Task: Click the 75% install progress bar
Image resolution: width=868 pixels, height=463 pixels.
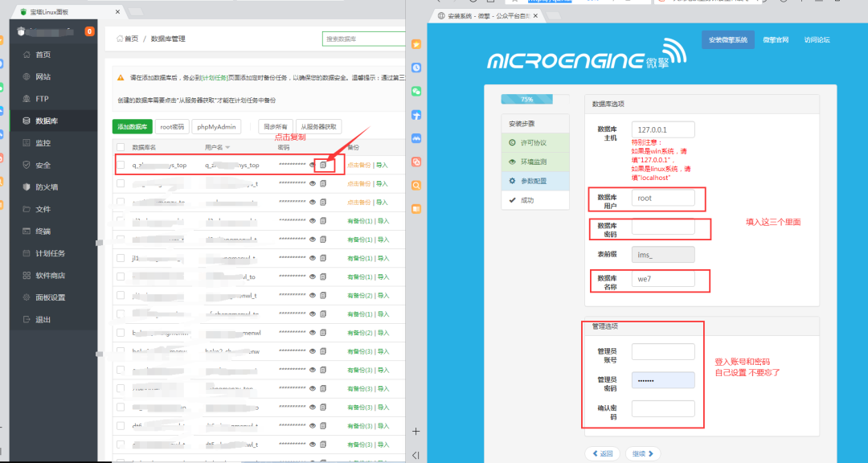Action: click(x=526, y=99)
